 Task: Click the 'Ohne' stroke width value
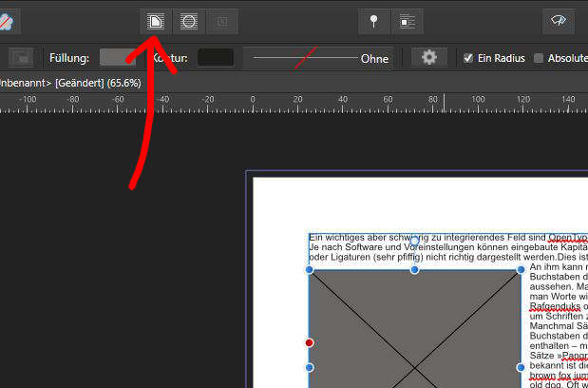click(x=374, y=59)
